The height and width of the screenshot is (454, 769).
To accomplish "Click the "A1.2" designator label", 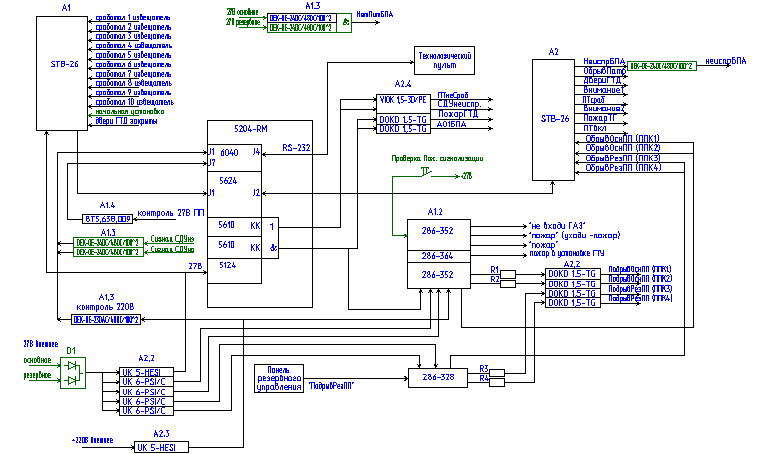I will 435,212.
